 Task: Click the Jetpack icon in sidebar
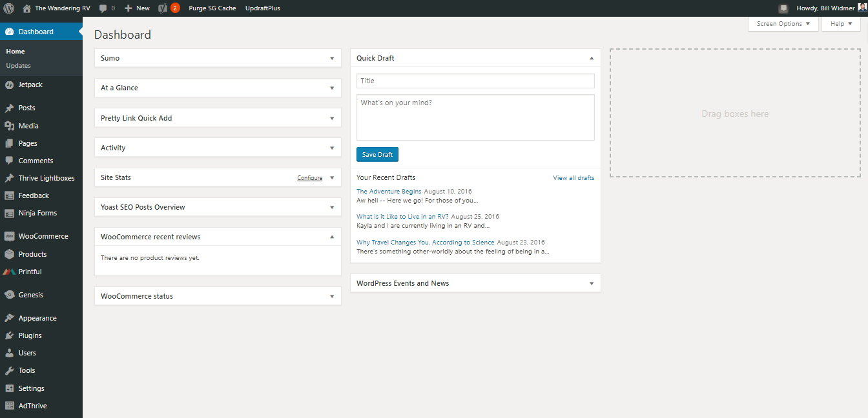pos(9,85)
